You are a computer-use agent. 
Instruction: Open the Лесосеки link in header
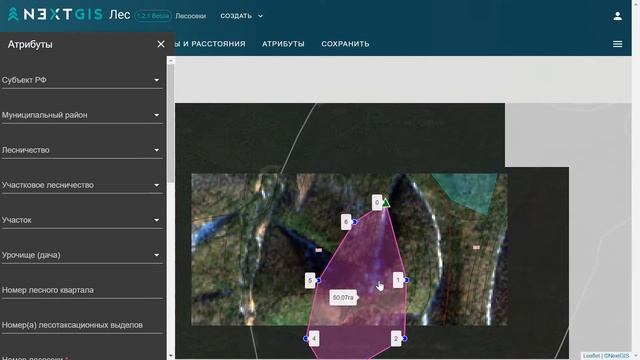point(191,16)
